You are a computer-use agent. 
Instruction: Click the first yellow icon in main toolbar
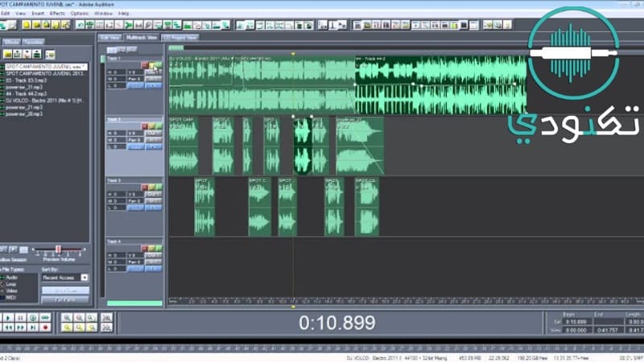click(x=27, y=26)
